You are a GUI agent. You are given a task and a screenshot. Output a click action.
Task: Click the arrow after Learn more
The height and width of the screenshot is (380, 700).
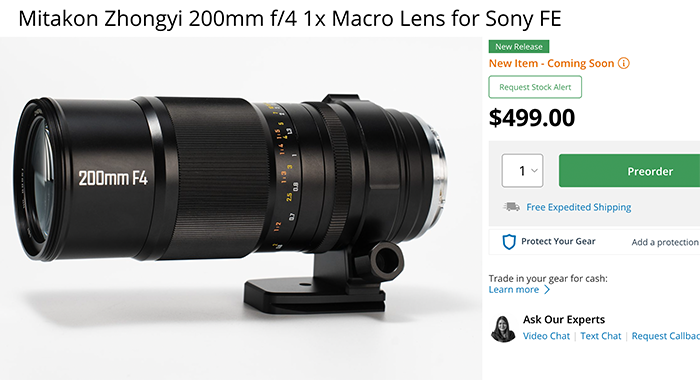pyautogui.click(x=547, y=290)
